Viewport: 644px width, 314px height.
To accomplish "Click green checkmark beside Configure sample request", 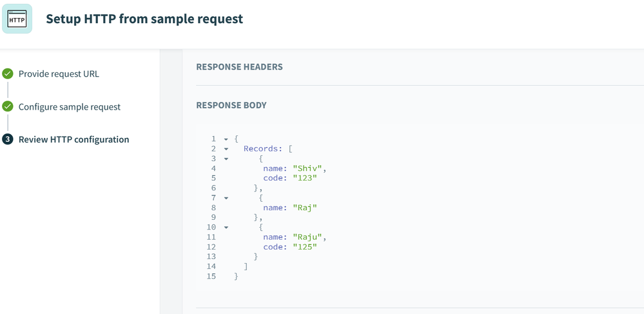I will pos(8,106).
